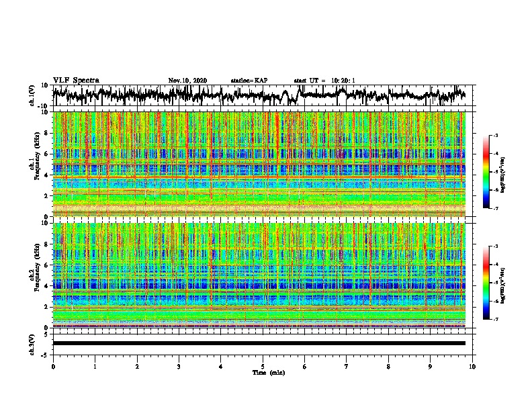Click time axis tick label "5"
Viewport: 532px width, 411px height.
point(263,367)
